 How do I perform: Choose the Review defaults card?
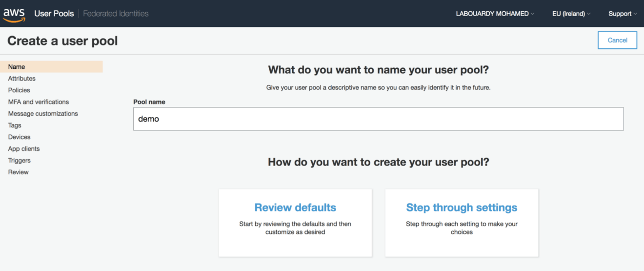[295, 223]
